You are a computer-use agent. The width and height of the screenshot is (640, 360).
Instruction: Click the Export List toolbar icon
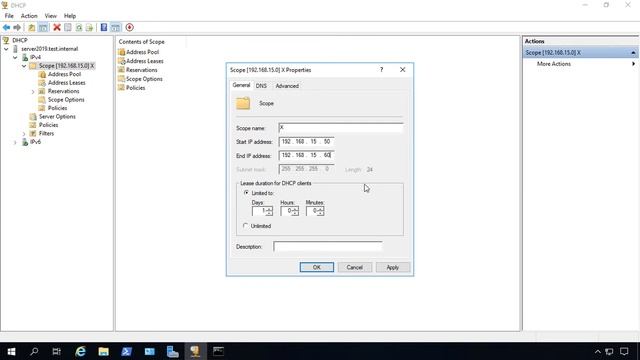89,27
